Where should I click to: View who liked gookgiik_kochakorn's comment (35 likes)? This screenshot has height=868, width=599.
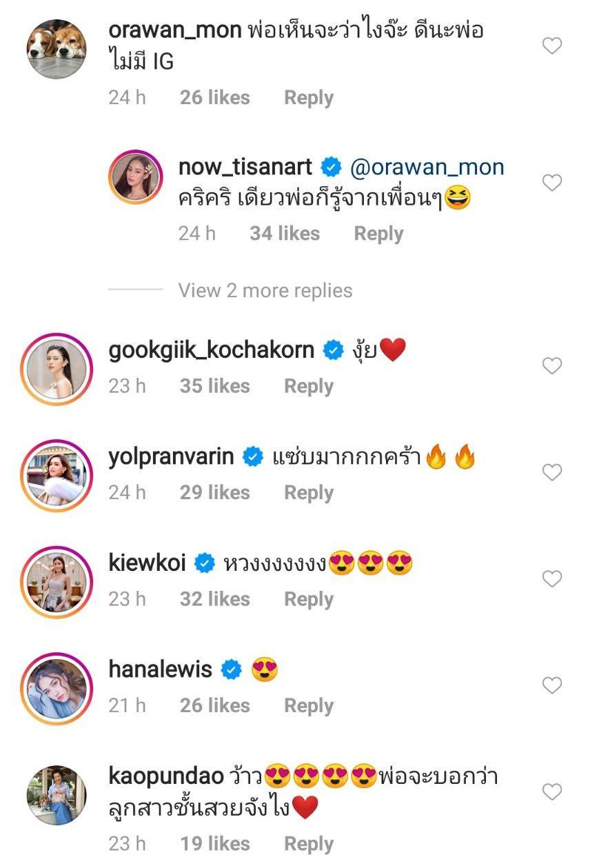(214, 386)
